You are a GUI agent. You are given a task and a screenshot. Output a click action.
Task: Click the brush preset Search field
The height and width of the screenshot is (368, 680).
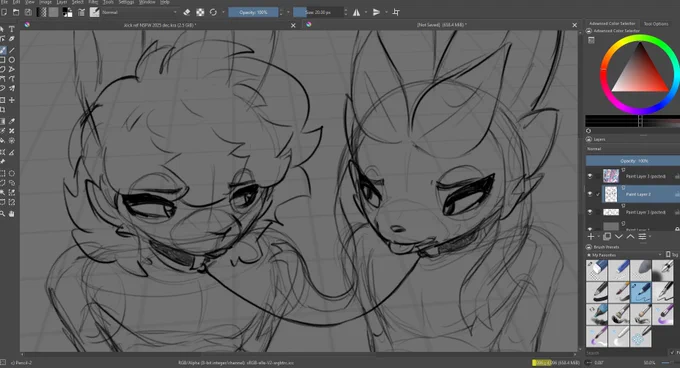point(627,353)
